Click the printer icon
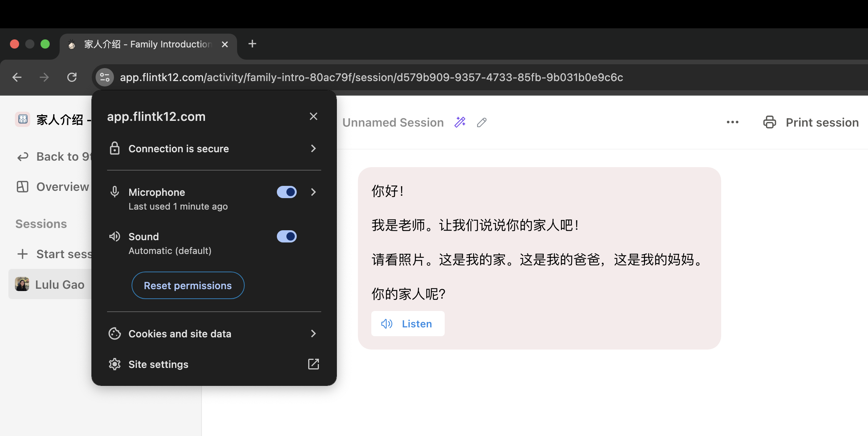The width and height of the screenshot is (868, 436). tap(770, 122)
